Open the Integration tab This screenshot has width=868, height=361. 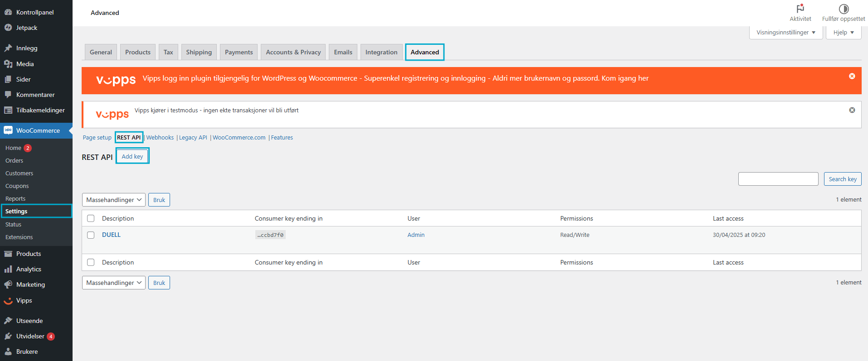381,52
